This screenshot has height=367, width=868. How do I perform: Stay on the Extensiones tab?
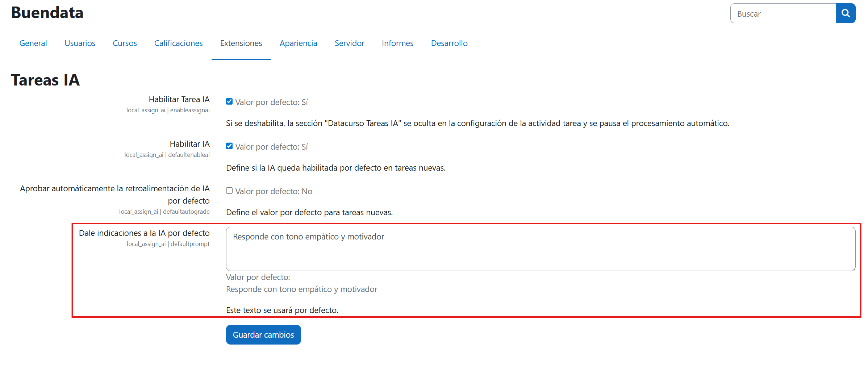(241, 43)
